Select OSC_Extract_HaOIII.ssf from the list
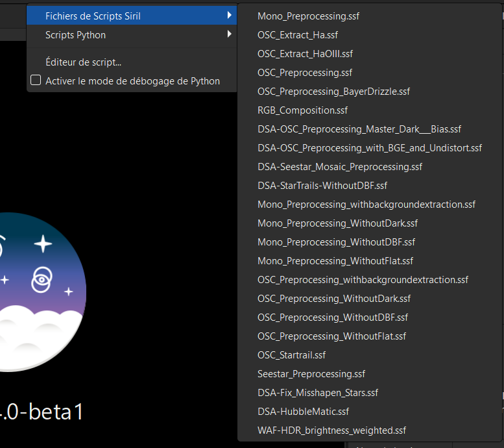Screen dimensions: 504x448 [305, 53]
